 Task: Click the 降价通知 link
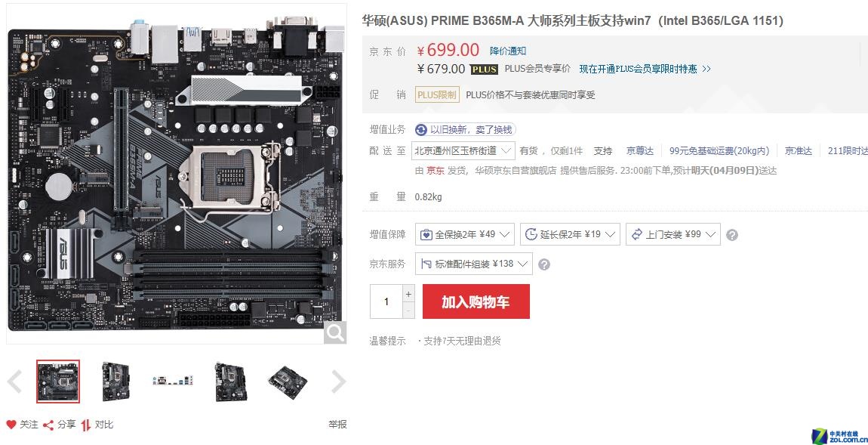(508, 51)
